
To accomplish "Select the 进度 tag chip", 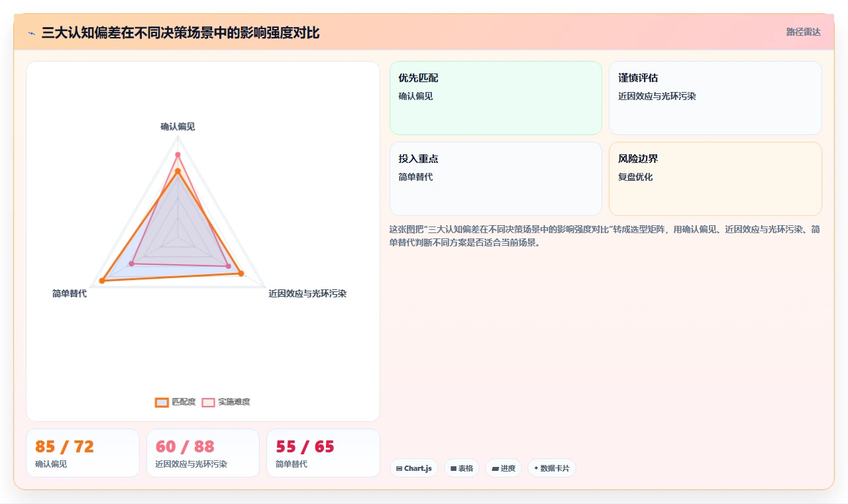I will [503, 468].
